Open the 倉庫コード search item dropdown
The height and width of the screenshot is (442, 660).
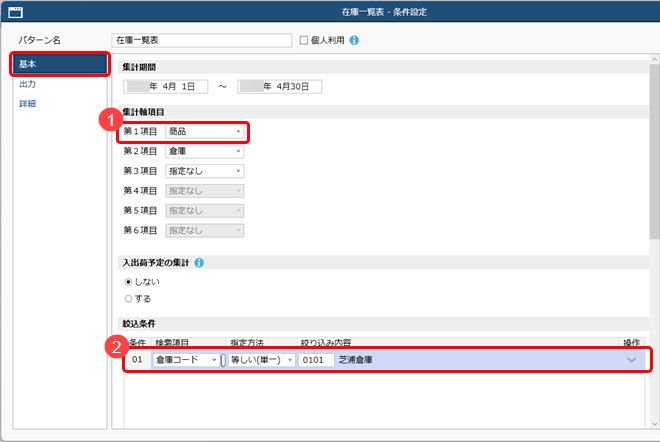[186, 360]
